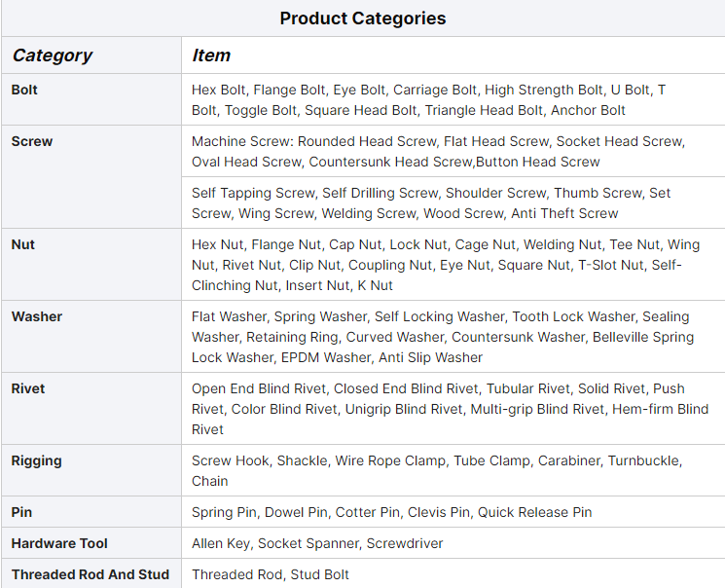Image resolution: width=725 pixels, height=588 pixels.
Task: Click the Item column header
Action: coord(211,55)
